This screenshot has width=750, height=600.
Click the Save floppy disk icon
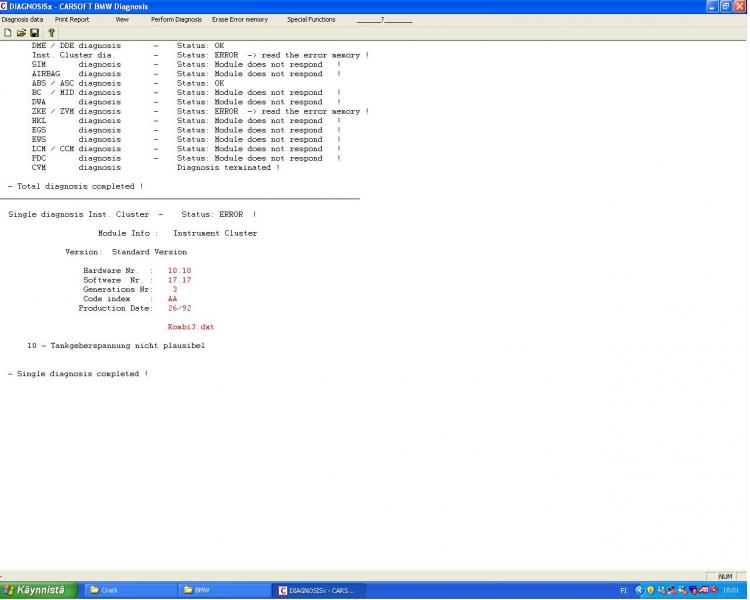coord(33,33)
